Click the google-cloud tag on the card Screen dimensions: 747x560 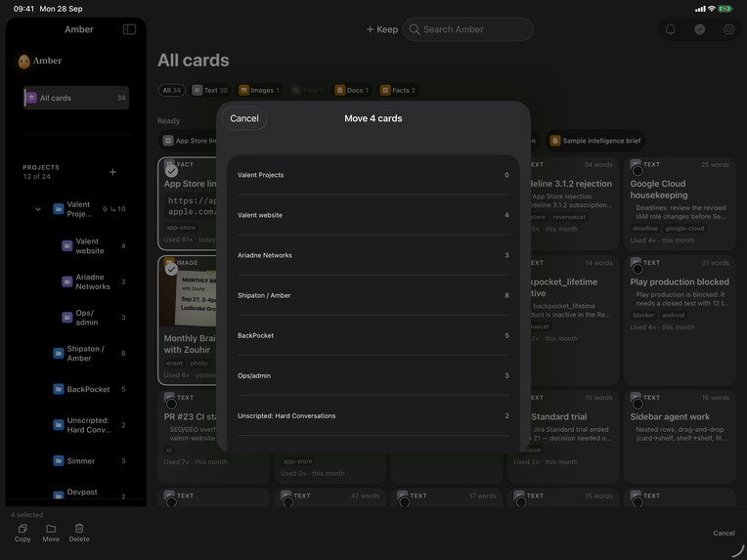pyautogui.click(x=684, y=228)
